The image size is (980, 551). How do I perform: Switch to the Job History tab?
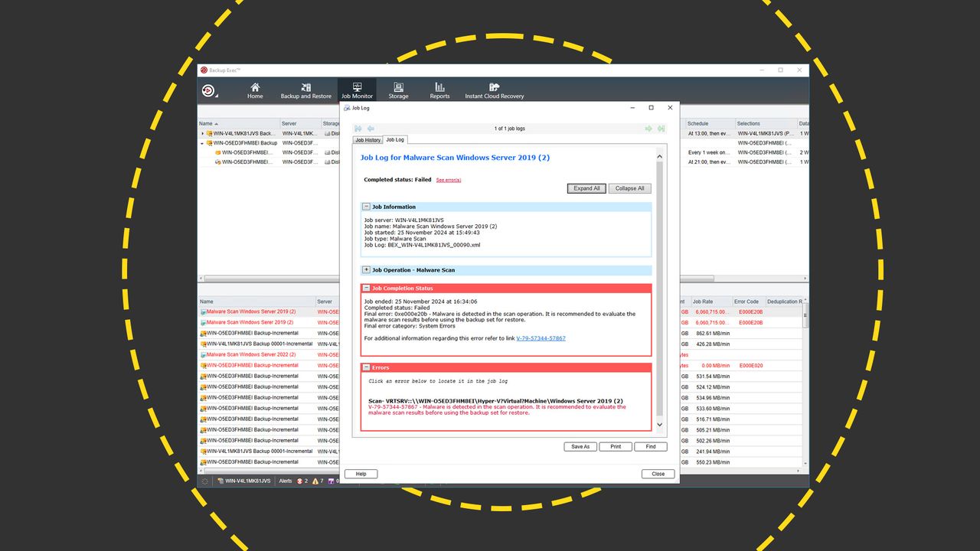(x=367, y=139)
